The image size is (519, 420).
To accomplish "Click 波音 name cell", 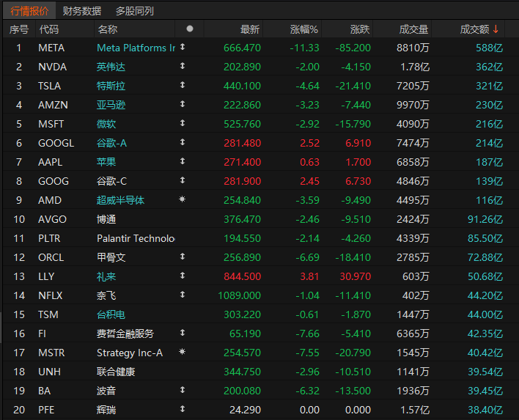I will (x=106, y=391).
